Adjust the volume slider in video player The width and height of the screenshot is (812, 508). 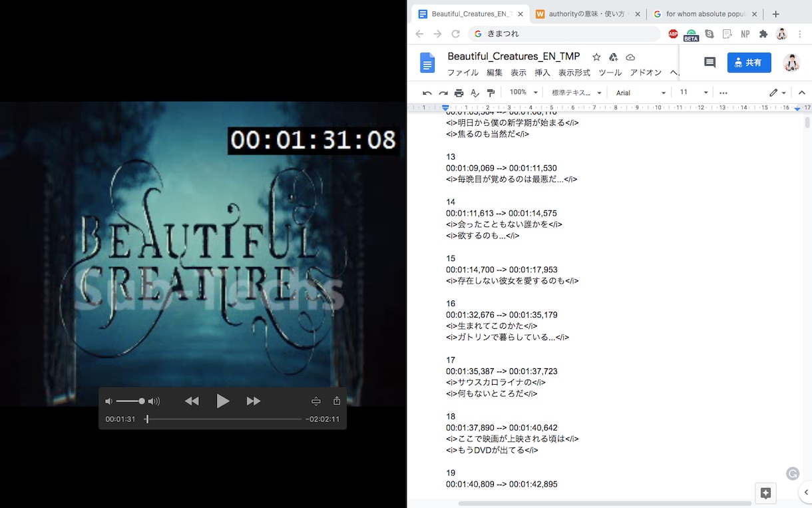[x=130, y=401]
